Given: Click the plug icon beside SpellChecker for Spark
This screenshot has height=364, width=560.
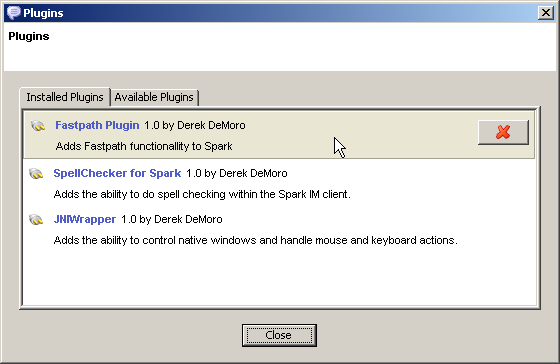Looking at the screenshot, I should click(36, 174).
